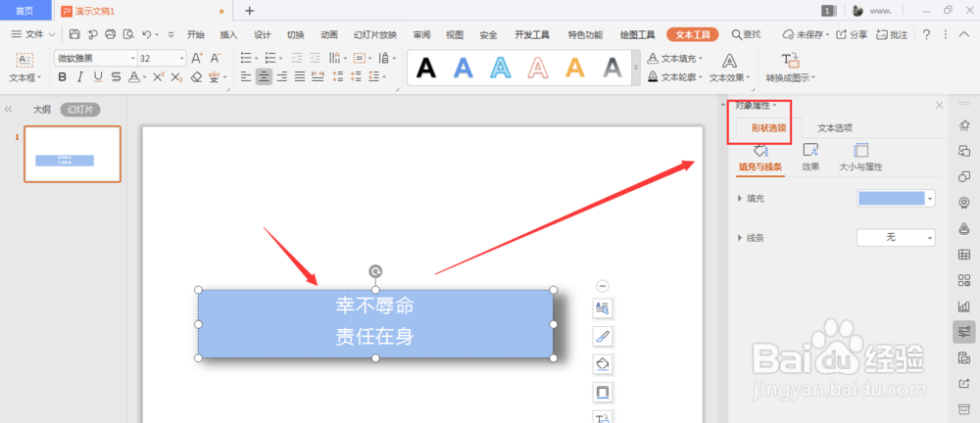Switch to 大纲 outline view
This screenshot has height=423, width=980.
42,110
